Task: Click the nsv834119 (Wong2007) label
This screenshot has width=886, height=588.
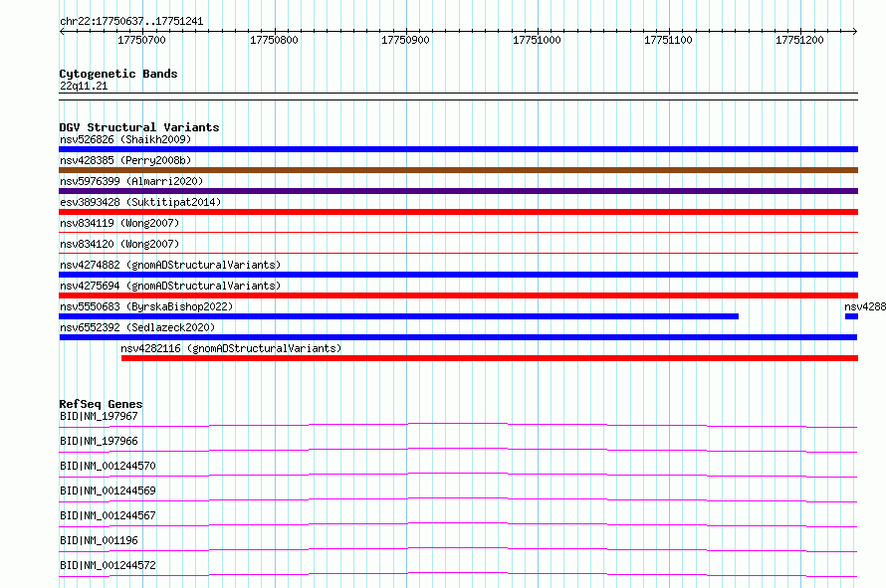Action: pos(119,223)
